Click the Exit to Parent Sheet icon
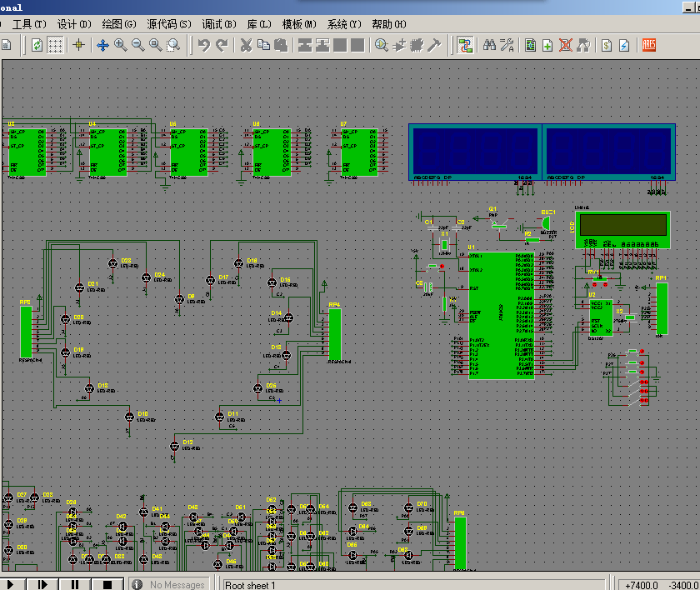This screenshot has width=700, height=590. pos(583,45)
